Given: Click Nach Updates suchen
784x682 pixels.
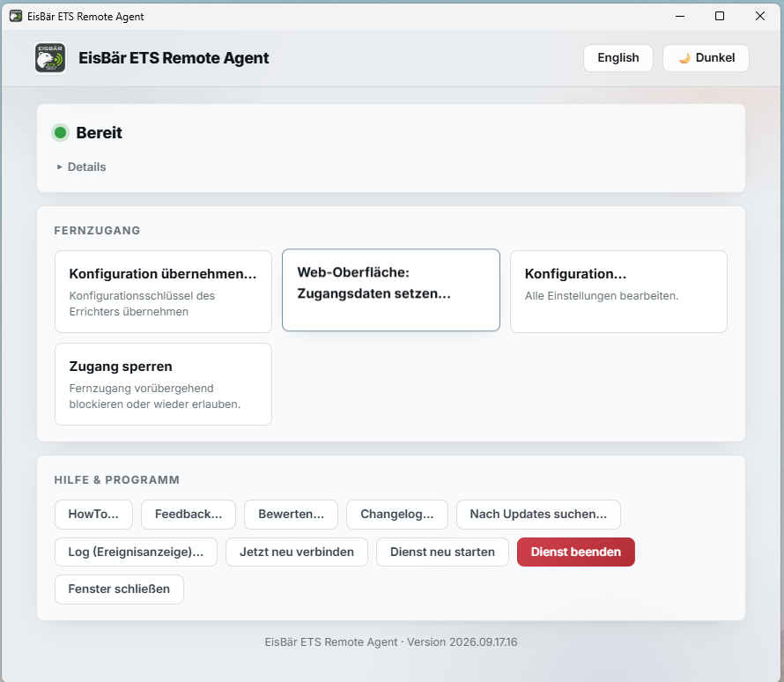Looking at the screenshot, I should [538, 514].
